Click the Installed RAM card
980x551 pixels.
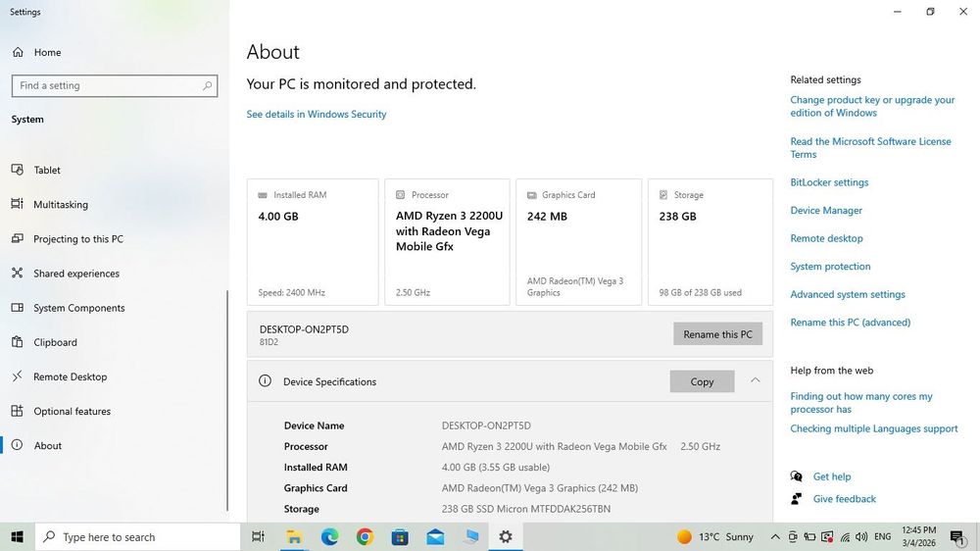[x=313, y=242]
